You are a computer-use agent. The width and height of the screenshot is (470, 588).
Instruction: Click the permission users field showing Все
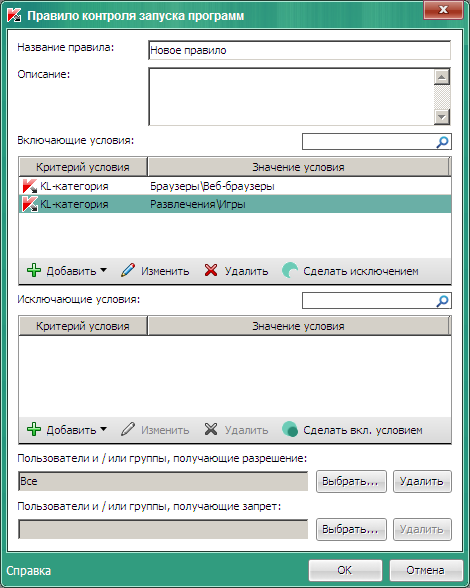pos(163,482)
